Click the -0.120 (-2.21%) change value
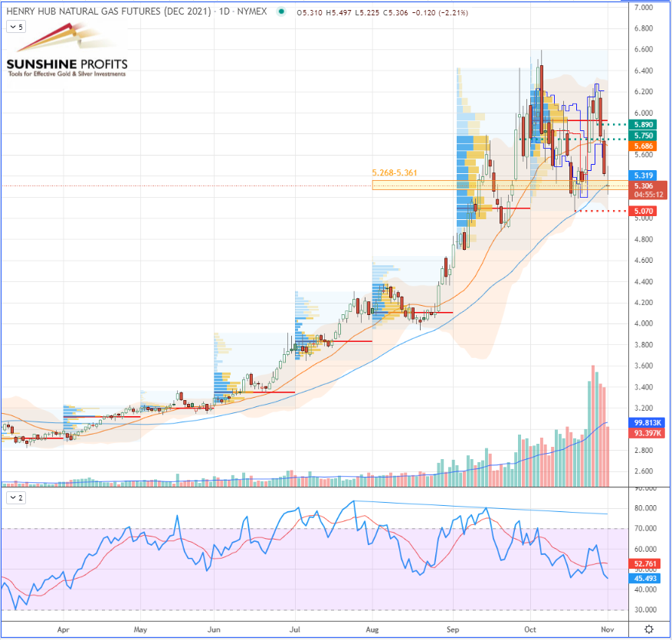Viewport: 672px width, 640px height. point(440,13)
